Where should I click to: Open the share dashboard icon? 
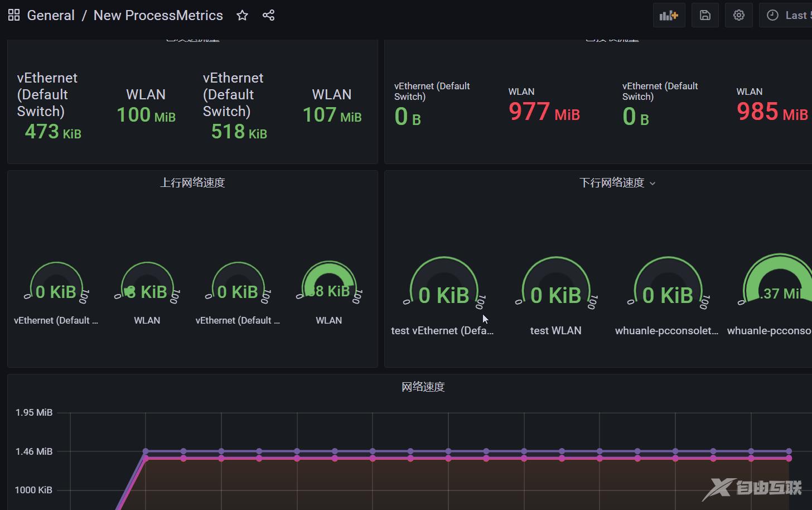click(268, 15)
